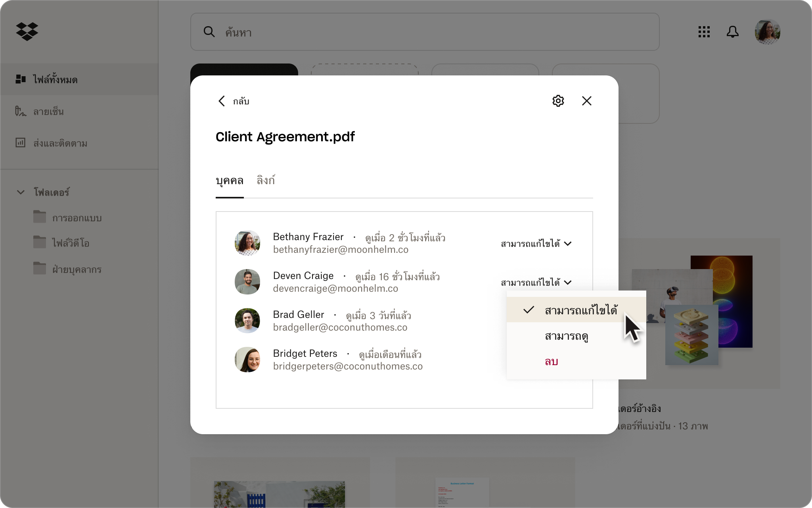The image size is (812, 508).
Task: Click the bradgeller@coconuthomes.co email
Action: point(340,327)
